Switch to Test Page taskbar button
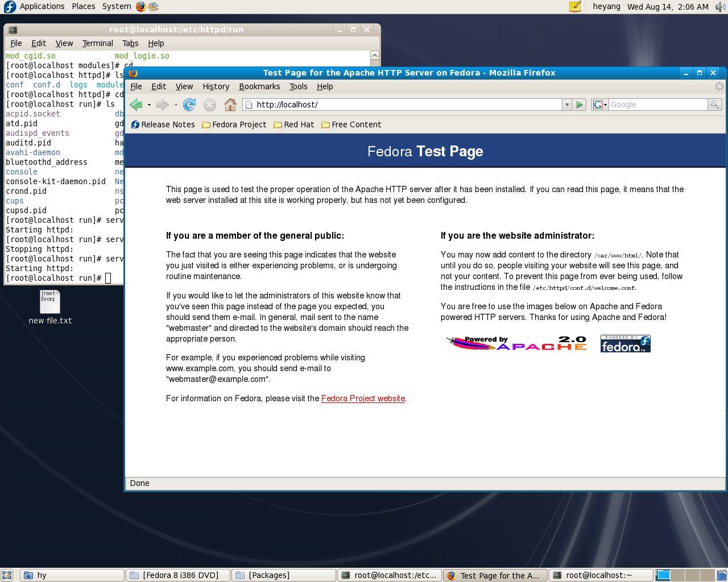Screen dimensions: 728x582 pyautogui.click(x=495, y=575)
